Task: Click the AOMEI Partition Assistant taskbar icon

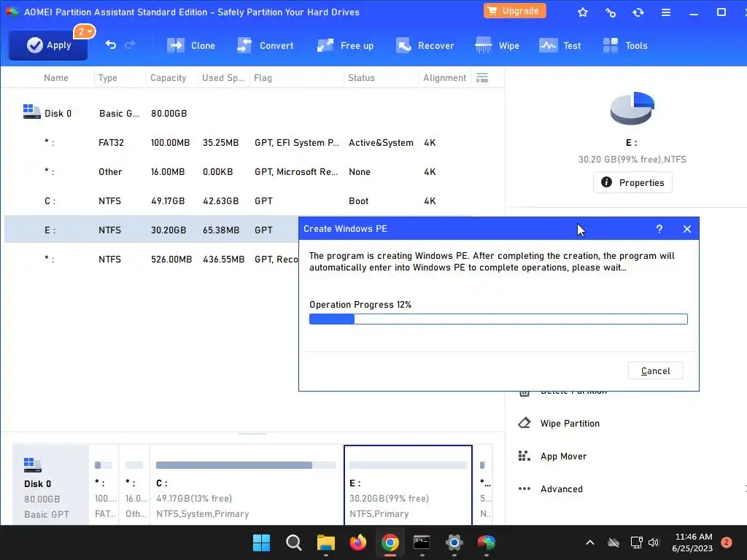Action: point(486,542)
